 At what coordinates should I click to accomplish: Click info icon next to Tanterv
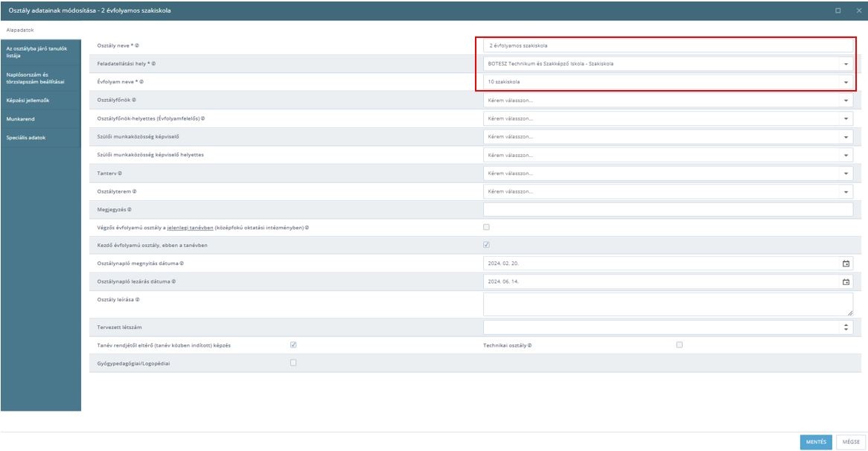[120, 173]
